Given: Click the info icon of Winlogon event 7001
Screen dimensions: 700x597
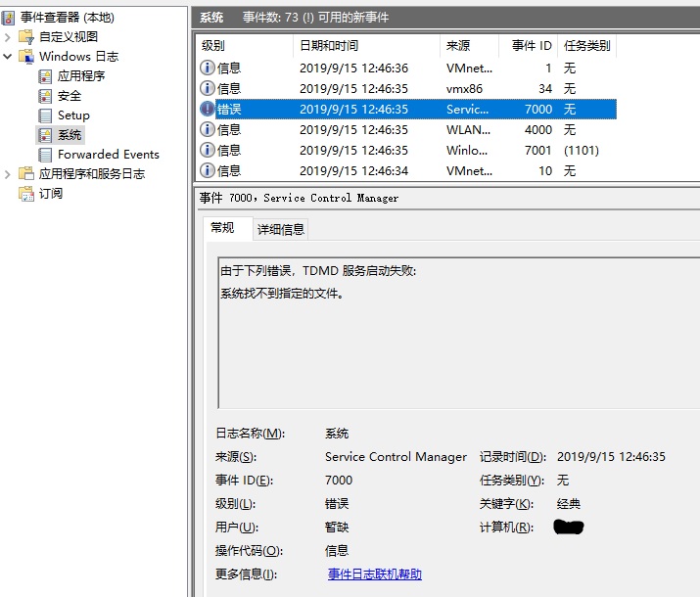Looking at the screenshot, I should (x=208, y=150).
